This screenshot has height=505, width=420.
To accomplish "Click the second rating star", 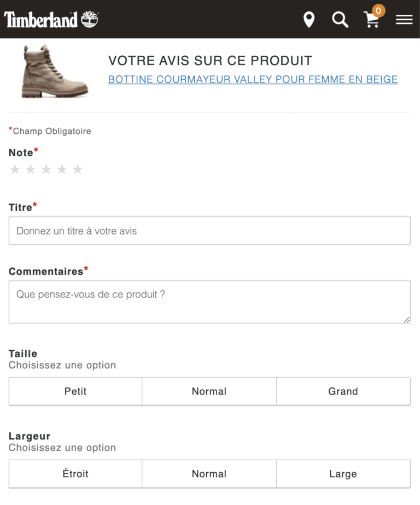I will pos(31,169).
